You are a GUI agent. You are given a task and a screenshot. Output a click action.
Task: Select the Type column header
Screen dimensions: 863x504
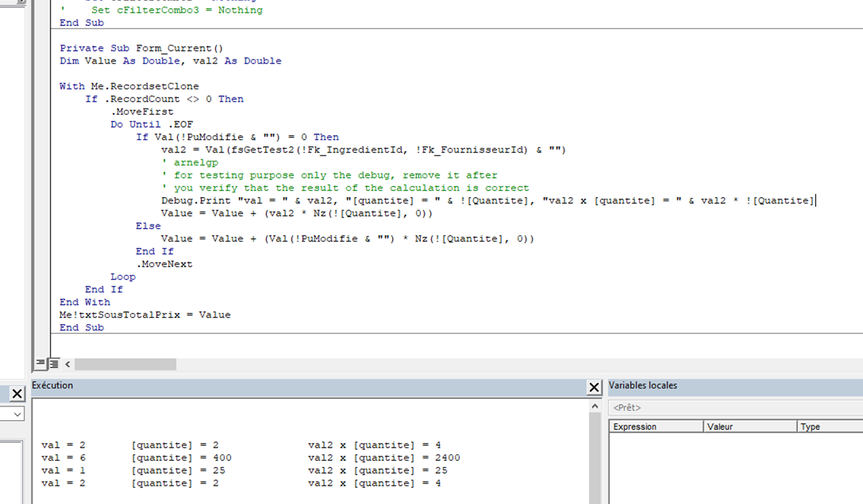pos(830,426)
